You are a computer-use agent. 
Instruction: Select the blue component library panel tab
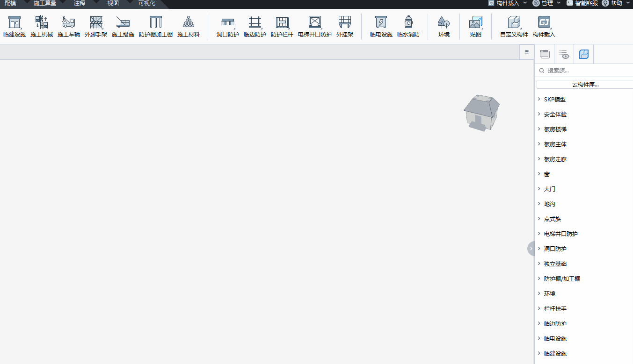(584, 54)
